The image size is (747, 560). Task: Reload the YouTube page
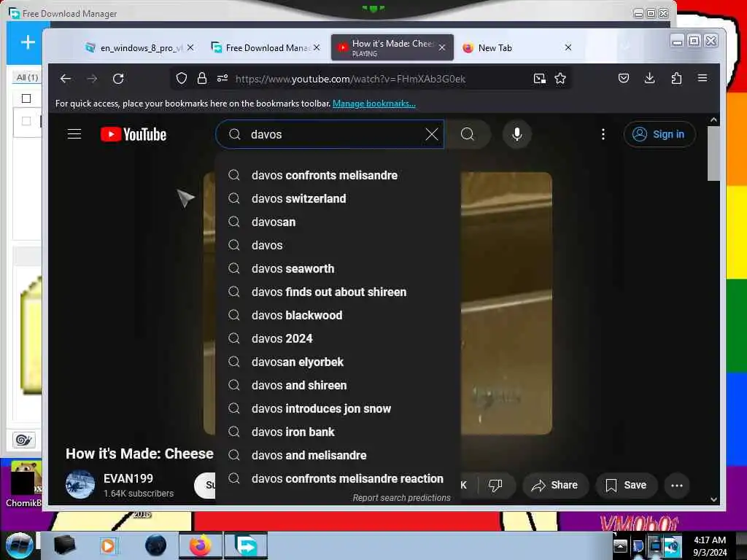118,79
